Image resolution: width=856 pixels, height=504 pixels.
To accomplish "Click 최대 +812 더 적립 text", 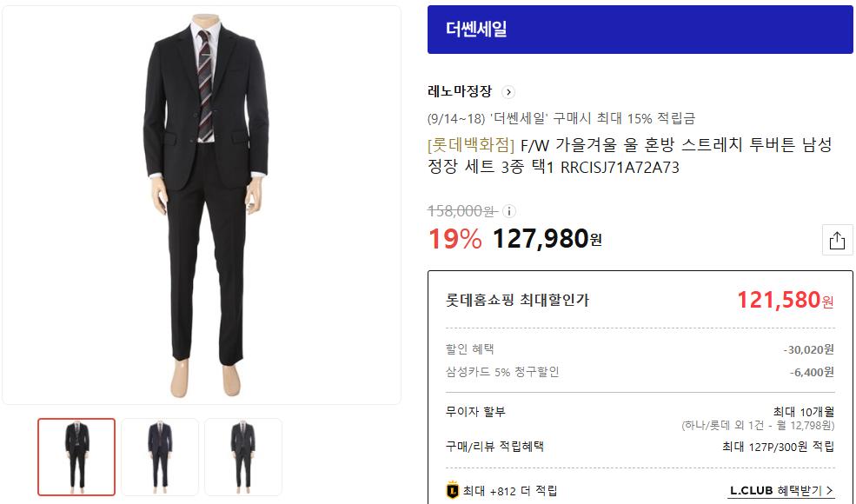I will click(510, 491).
